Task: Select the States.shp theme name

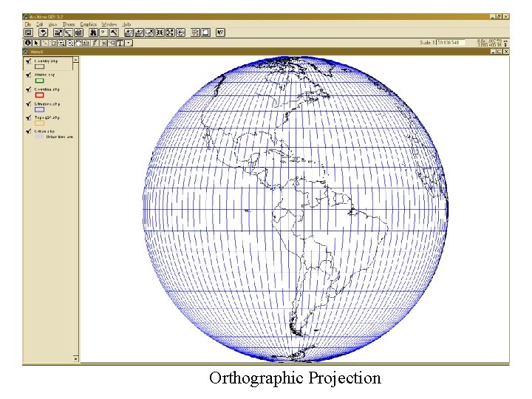Action: pyautogui.click(x=44, y=75)
